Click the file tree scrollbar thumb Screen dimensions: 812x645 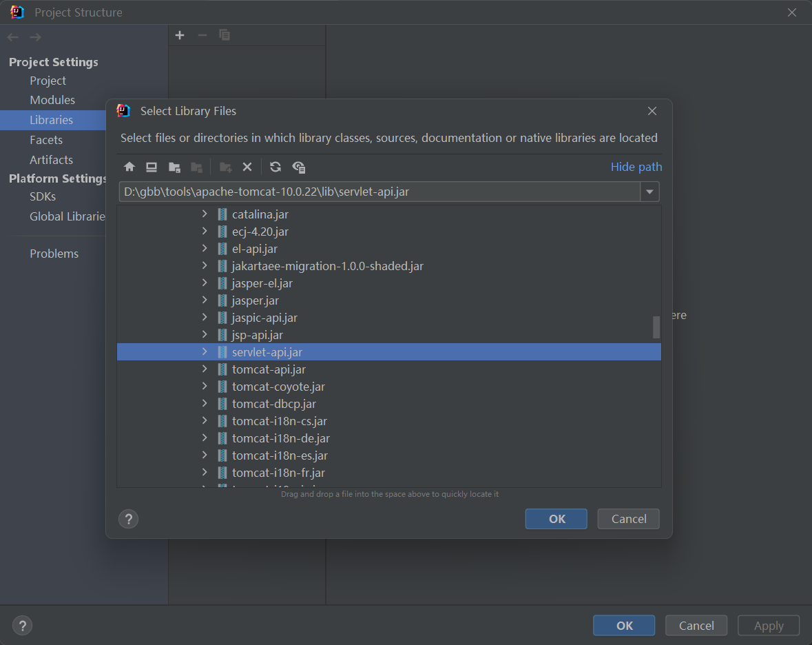(x=656, y=327)
